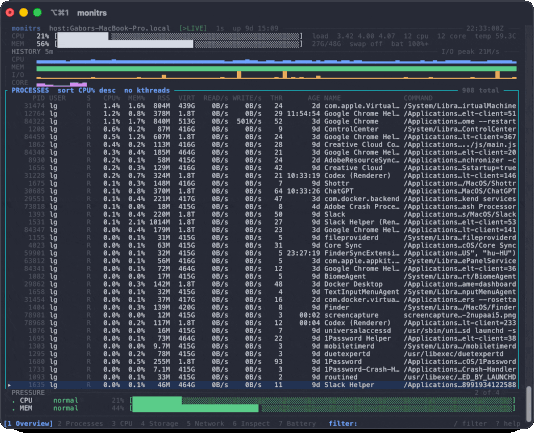
Task: Sort by the PID column header
Action: (x=39, y=98)
